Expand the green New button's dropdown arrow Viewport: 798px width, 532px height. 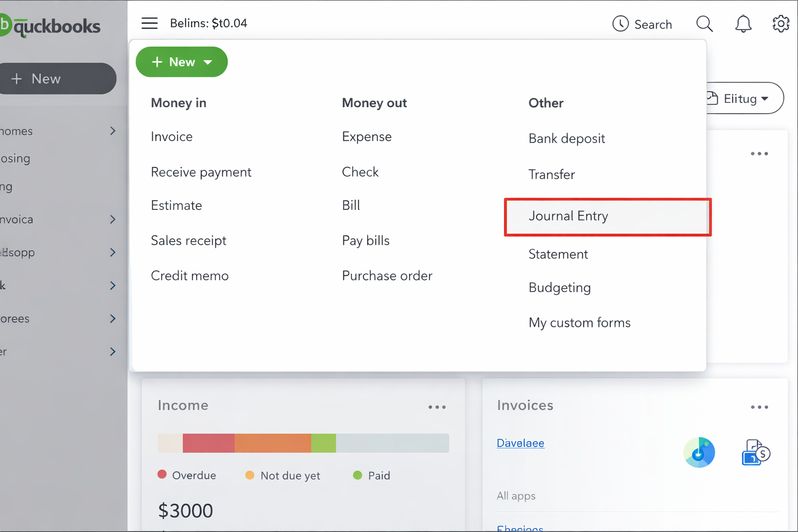pyautogui.click(x=207, y=62)
